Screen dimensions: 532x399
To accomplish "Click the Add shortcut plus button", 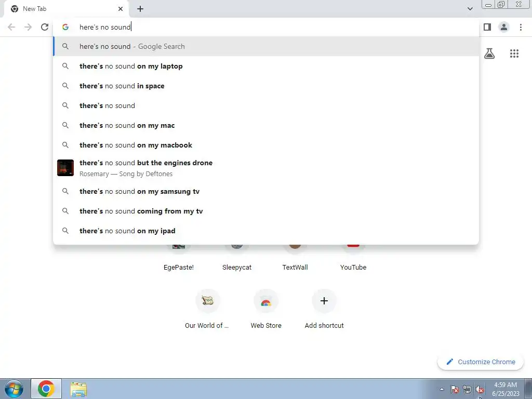I will pyautogui.click(x=324, y=301).
